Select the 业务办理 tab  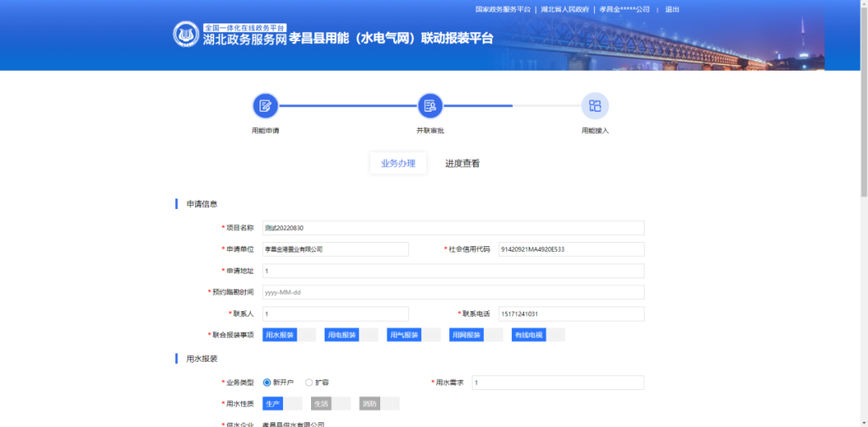pos(398,163)
